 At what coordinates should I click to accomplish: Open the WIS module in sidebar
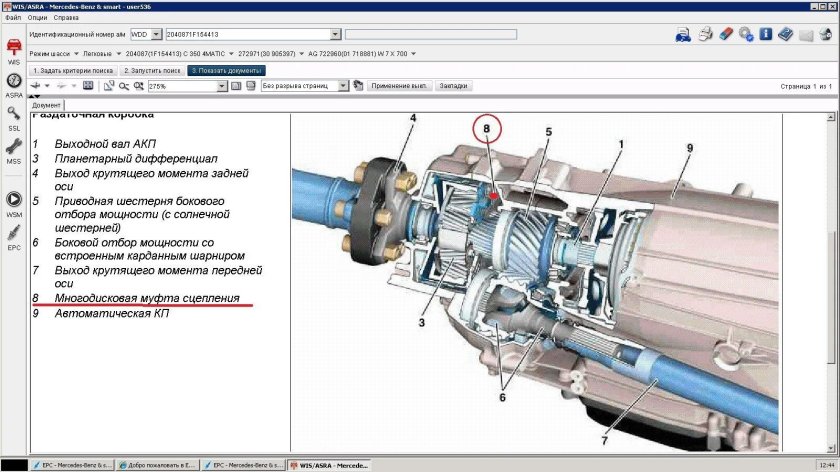(14, 49)
